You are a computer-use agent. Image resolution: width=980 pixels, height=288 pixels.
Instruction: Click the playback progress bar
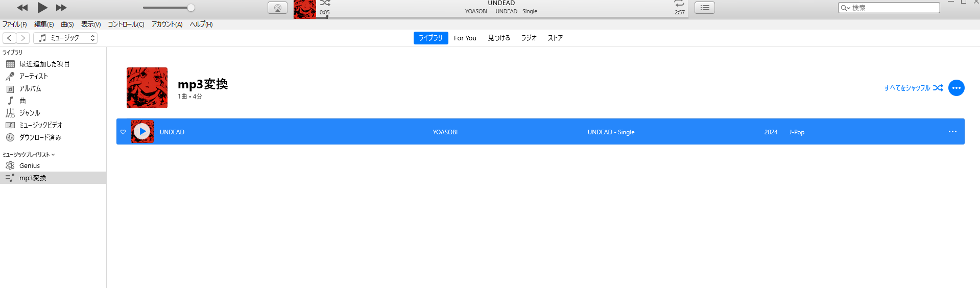(x=502, y=17)
